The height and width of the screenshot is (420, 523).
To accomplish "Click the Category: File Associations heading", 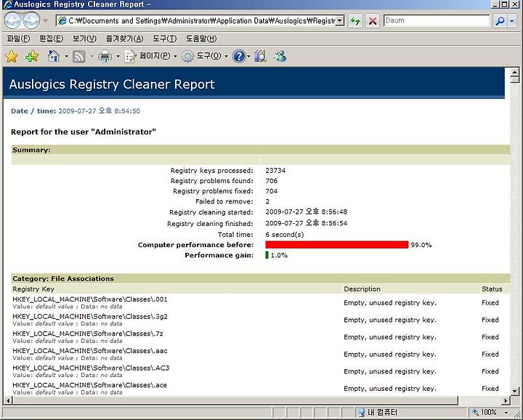I will pyautogui.click(x=63, y=278).
